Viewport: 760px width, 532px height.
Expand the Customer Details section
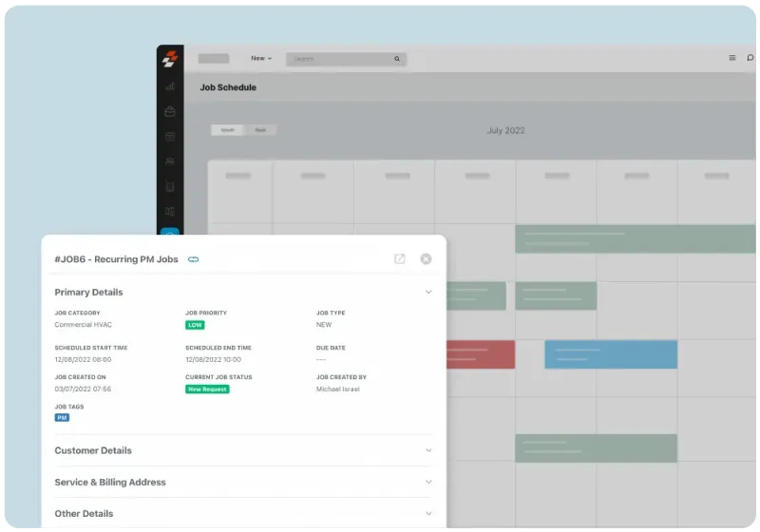click(x=428, y=450)
